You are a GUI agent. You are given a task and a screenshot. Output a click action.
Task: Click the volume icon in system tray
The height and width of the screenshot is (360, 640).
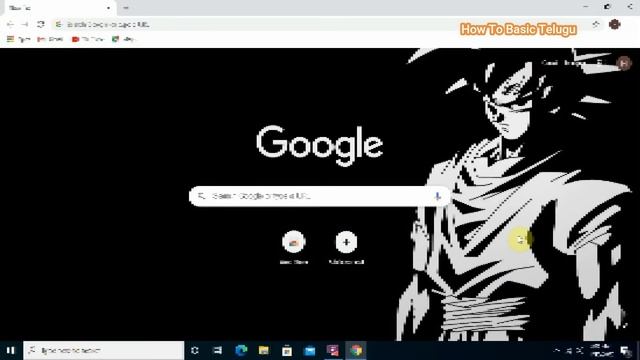(580, 350)
